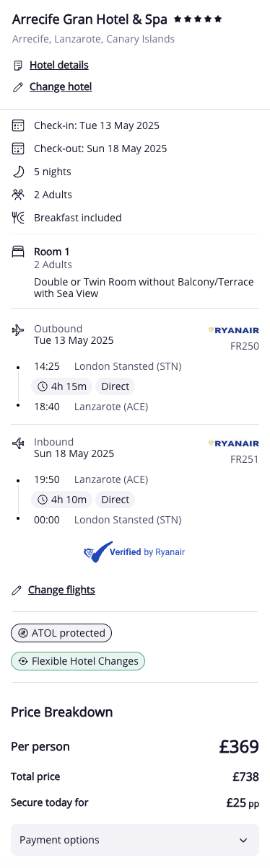
Task: Click the outbound flight plane icon
Action: tap(18, 330)
